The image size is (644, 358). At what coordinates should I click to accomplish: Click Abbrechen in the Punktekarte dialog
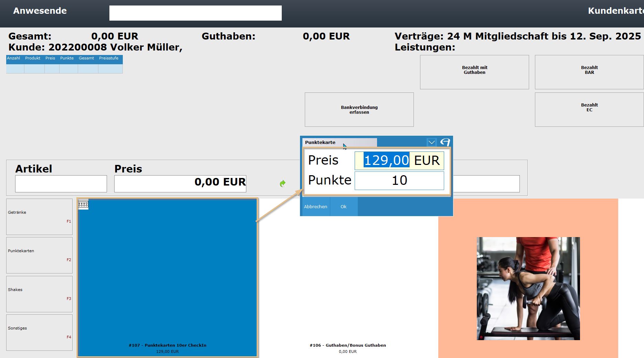coord(315,206)
